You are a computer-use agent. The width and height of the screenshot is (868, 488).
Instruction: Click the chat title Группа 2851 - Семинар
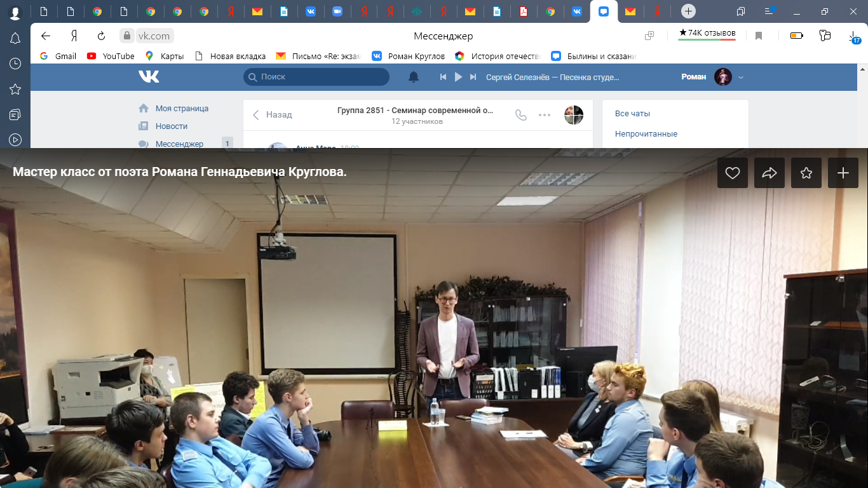pyautogui.click(x=416, y=110)
